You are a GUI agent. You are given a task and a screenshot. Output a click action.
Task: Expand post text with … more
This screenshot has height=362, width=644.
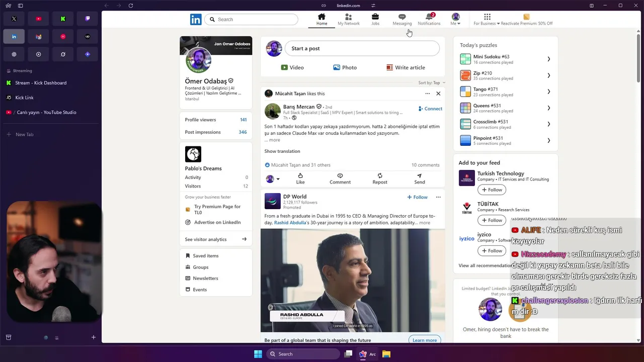tap(272, 140)
